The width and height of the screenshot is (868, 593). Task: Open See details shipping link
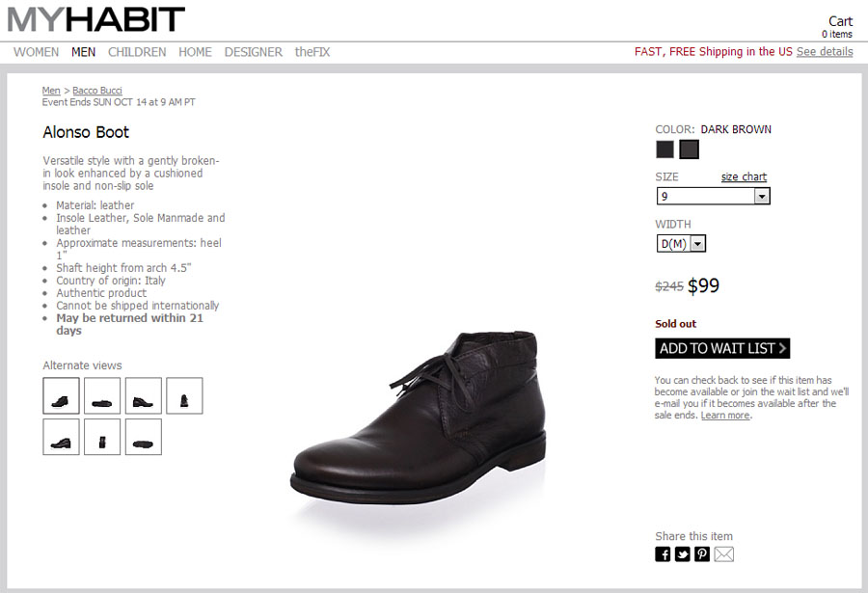[x=825, y=52]
